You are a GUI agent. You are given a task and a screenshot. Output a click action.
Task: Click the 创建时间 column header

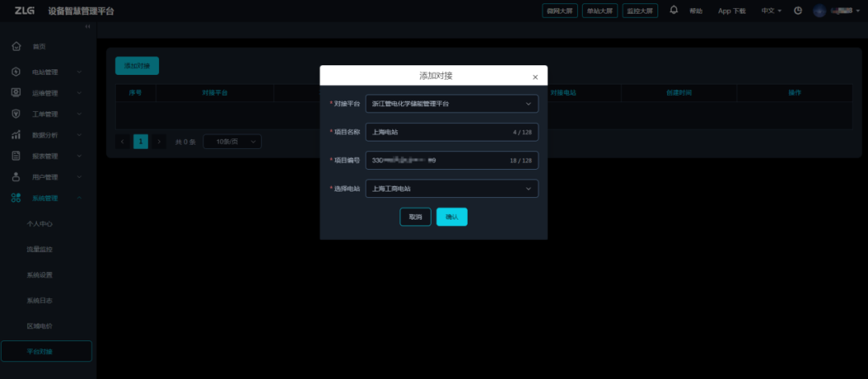click(x=678, y=93)
